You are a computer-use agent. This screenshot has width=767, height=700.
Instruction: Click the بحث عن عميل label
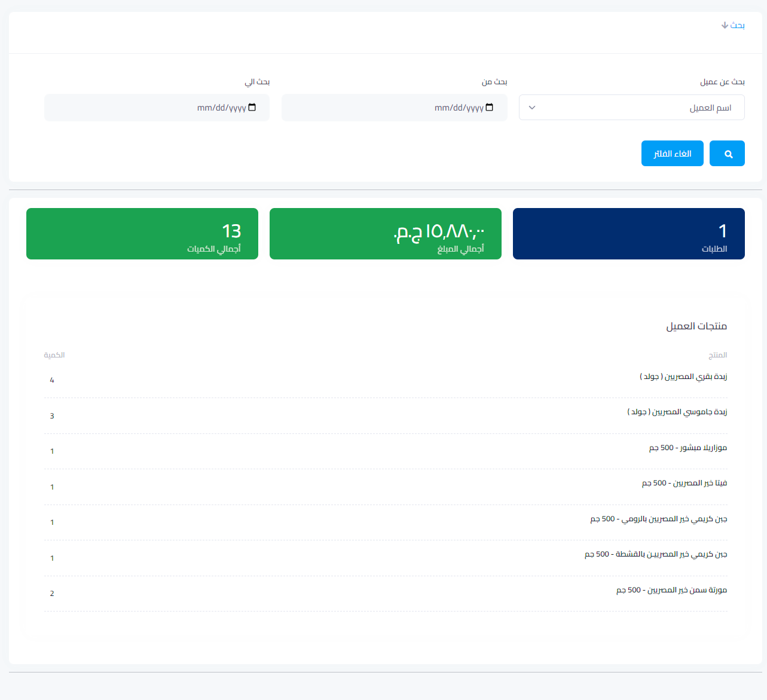(722, 82)
